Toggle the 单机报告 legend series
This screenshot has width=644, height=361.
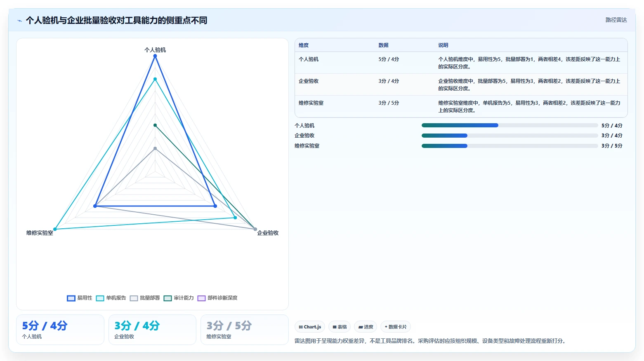(111, 298)
